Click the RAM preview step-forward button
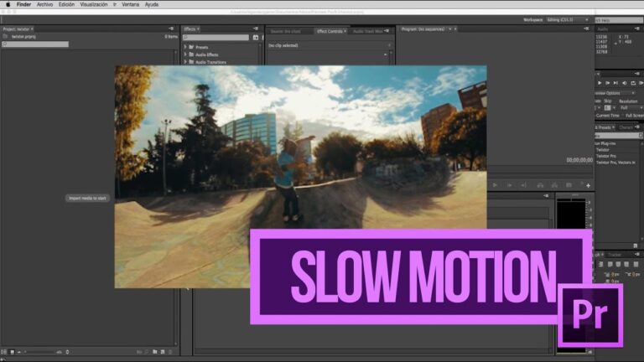Image resolution: width=644 pixels, height=362 pixels. (x=607, y=83)
